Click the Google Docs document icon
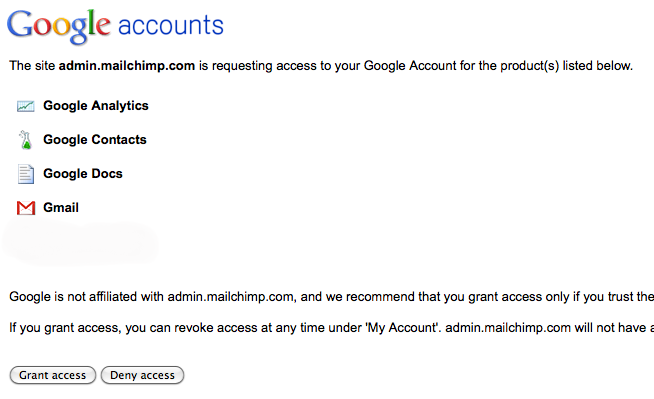 pos(26,174)
